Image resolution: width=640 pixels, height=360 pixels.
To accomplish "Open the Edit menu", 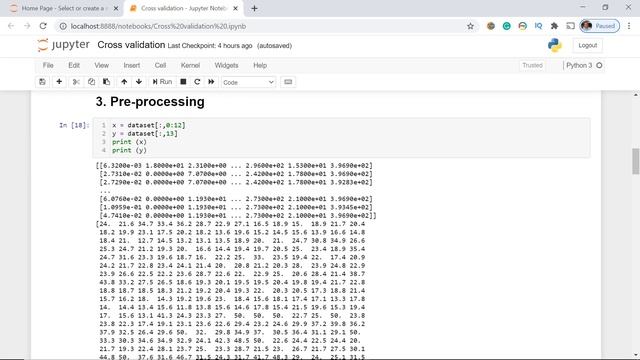I will (74, 65).
